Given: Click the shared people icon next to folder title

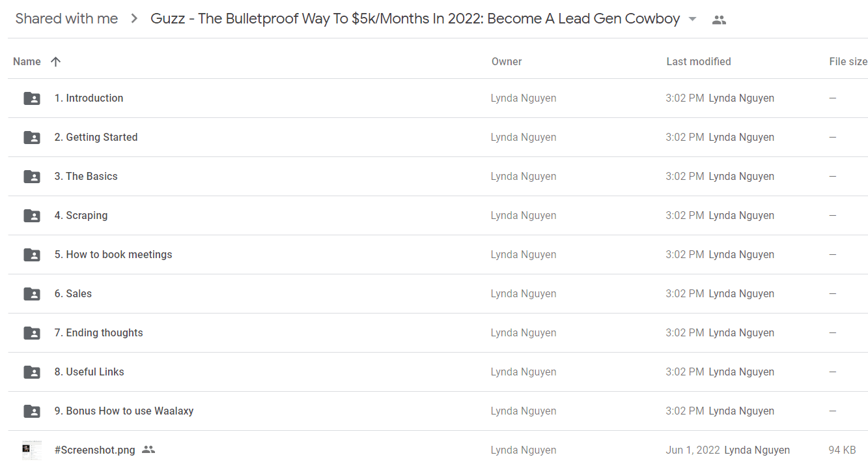Looking at the screenshot, I should click(719, 20).
